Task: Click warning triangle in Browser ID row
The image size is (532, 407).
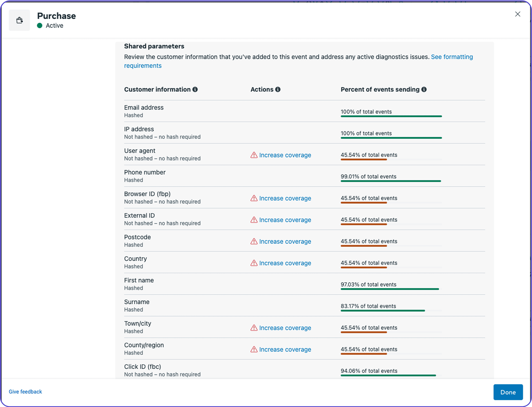Action: coord(254,198)
